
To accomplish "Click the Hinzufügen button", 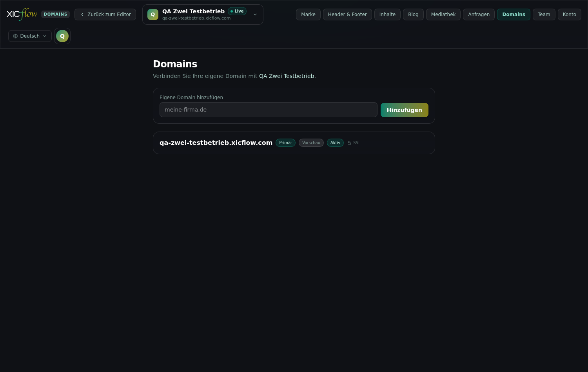I will point(405,110).
